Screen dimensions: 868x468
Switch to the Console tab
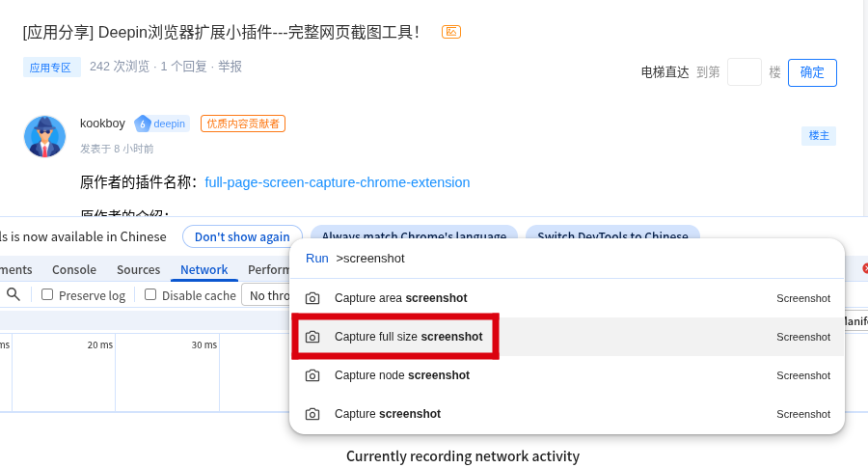(74, 270)
